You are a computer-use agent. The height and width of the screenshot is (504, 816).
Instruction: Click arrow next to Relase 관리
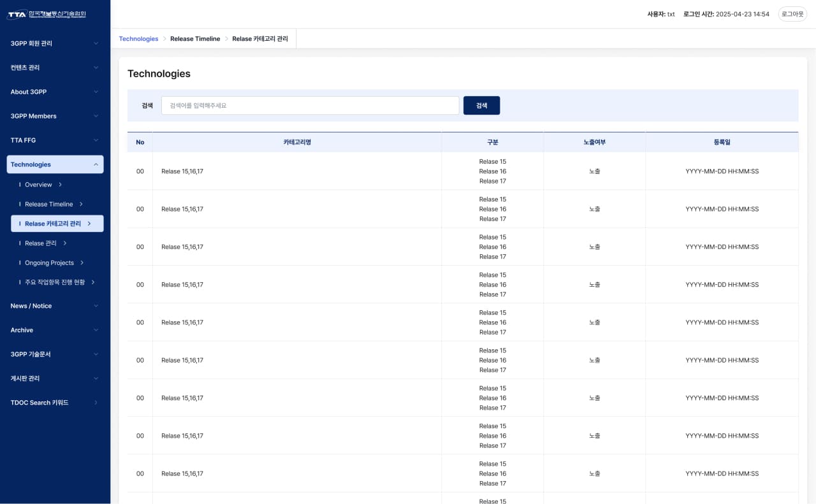pos(65,243)
